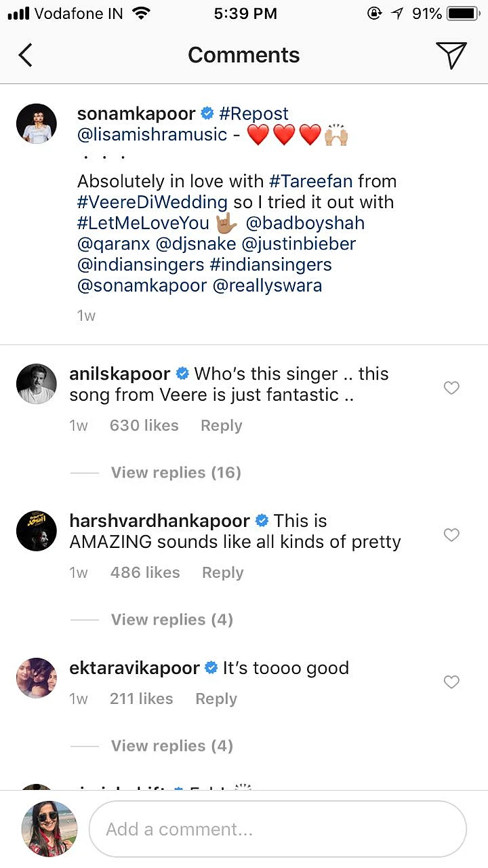Viewport: 488px width, 868px height.
Task: Open the #Tareefan hashtag link
Action: [310, 182]
